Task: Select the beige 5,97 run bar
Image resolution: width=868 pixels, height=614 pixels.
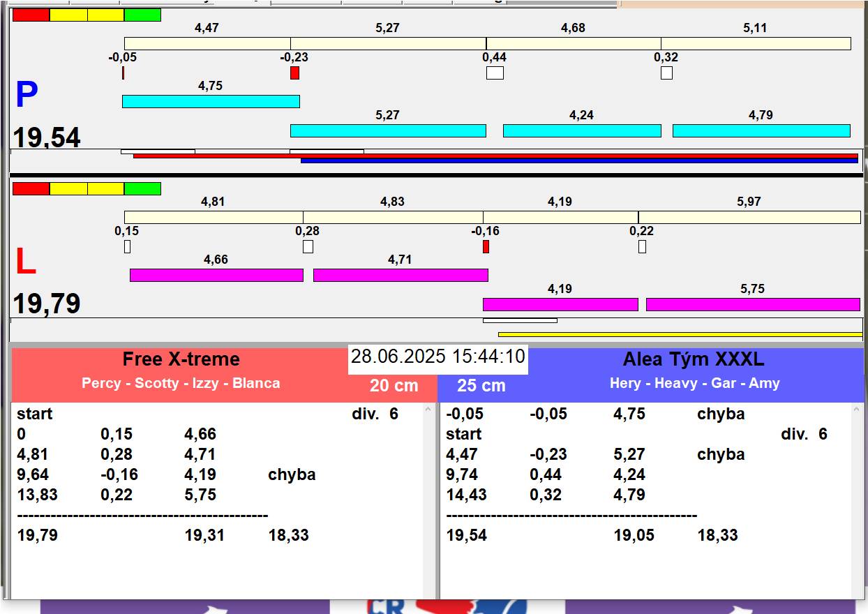Action: [x=749, y=217]
